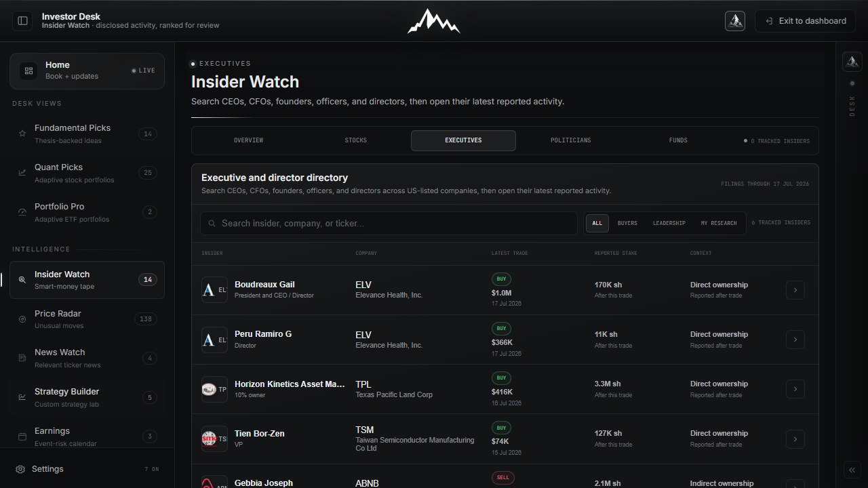The width and height of the screenshot is (868, 488).
Task: Select the Executives tab
Action: coord(463,140)
